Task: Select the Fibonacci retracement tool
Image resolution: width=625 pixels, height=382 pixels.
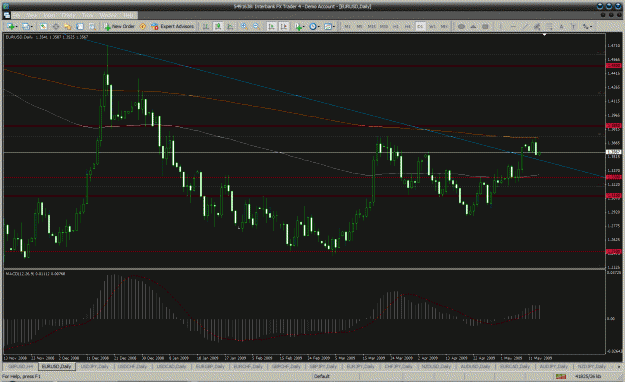Action: (550, 26)
